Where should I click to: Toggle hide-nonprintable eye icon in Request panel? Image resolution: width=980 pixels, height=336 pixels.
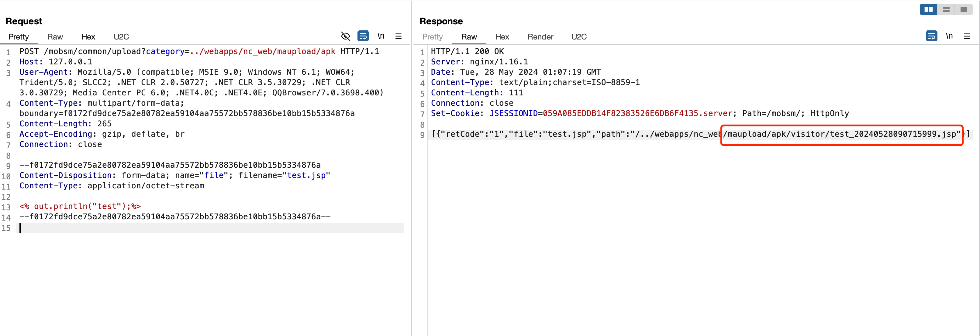point(345,36)
